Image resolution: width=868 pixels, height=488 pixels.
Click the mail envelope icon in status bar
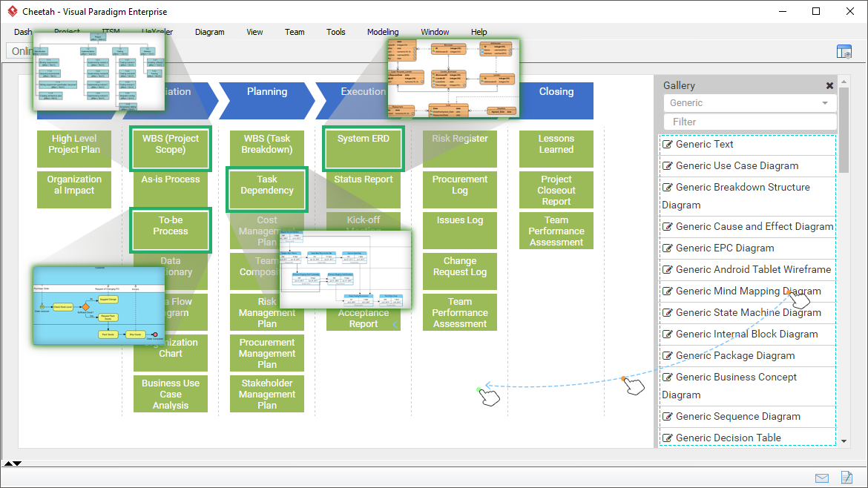[821, 478]
